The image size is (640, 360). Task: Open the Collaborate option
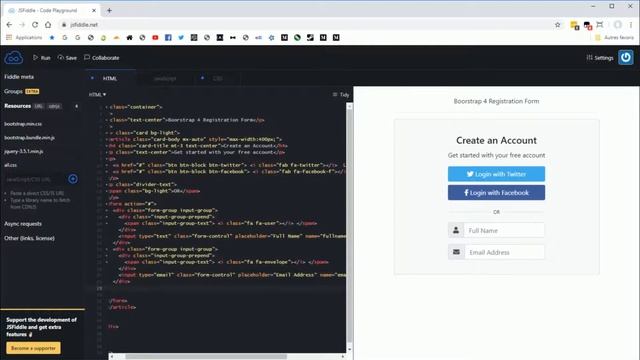click(102, 58)
